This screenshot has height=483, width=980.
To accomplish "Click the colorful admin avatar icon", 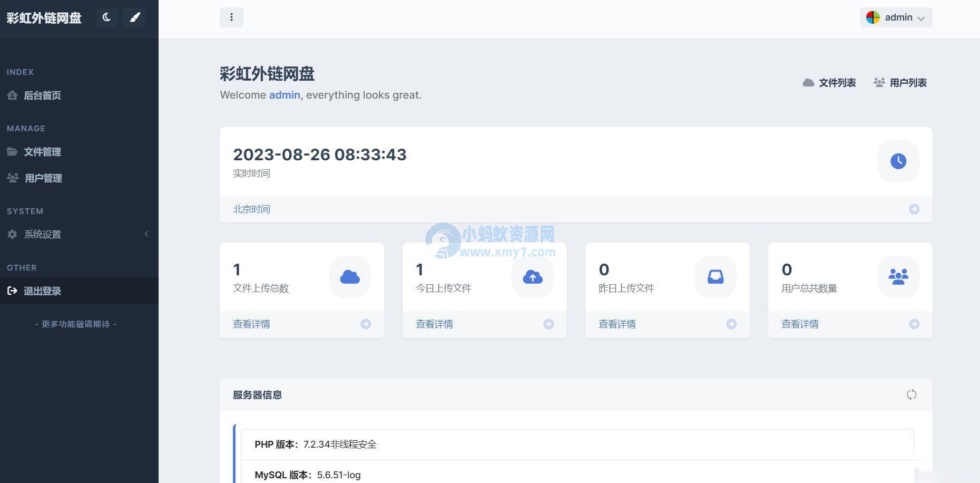I will coord(873,17).
